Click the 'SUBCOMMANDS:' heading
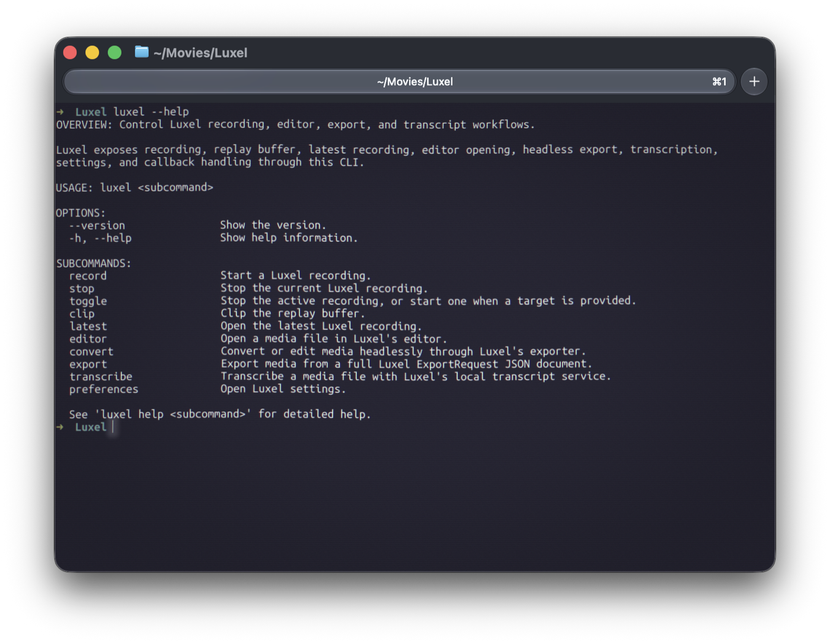This screenshot has height=644, width=830. (94, 263)
